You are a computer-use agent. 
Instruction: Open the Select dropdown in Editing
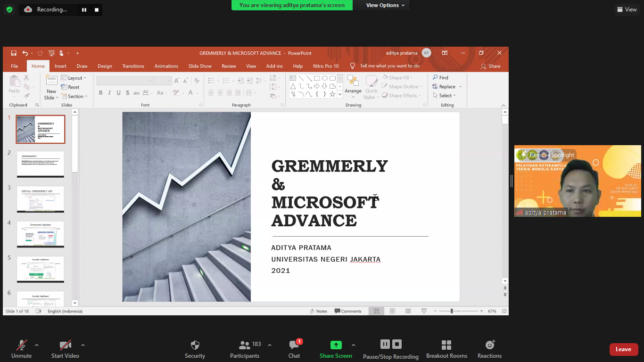(x=444, y=96)
